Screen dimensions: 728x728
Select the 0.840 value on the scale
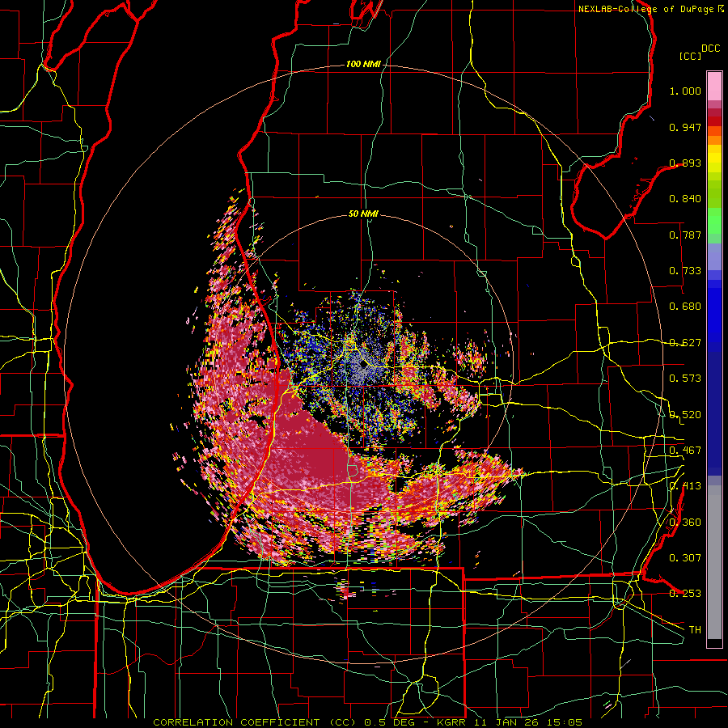(x=685, y=199)
